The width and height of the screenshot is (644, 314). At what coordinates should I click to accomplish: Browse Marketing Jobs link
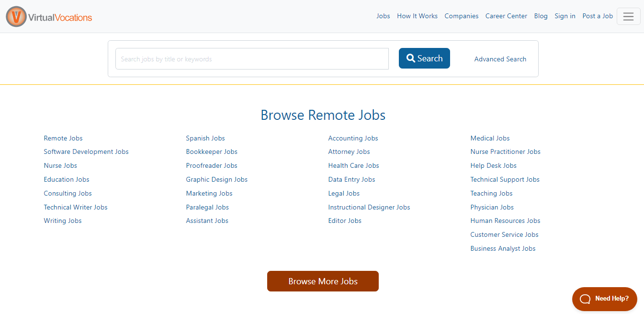[x=209, y=193]
